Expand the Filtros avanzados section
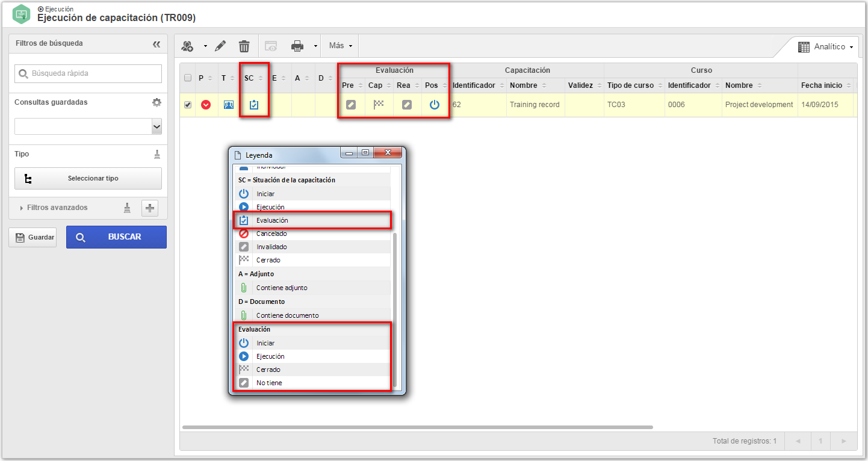The image size is (868, 461). [x=57, y=208]
